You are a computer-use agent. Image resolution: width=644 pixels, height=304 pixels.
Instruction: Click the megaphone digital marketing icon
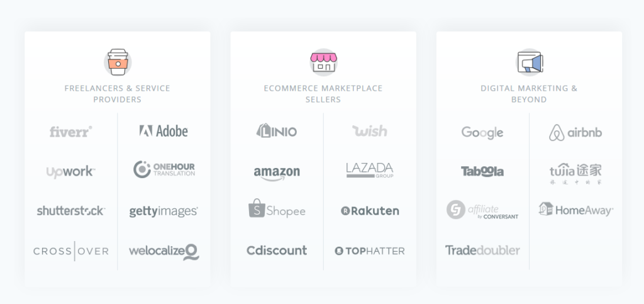(x=530, y=62)
